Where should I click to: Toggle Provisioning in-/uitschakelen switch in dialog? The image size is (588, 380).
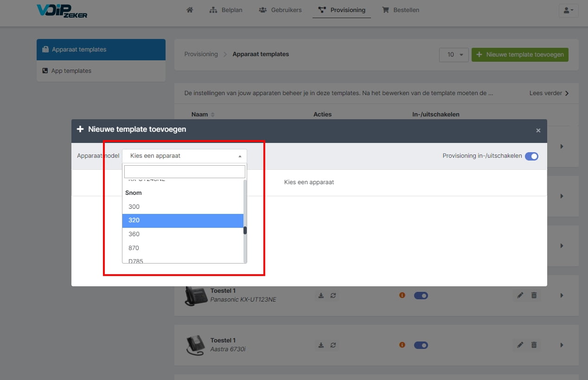531,156
